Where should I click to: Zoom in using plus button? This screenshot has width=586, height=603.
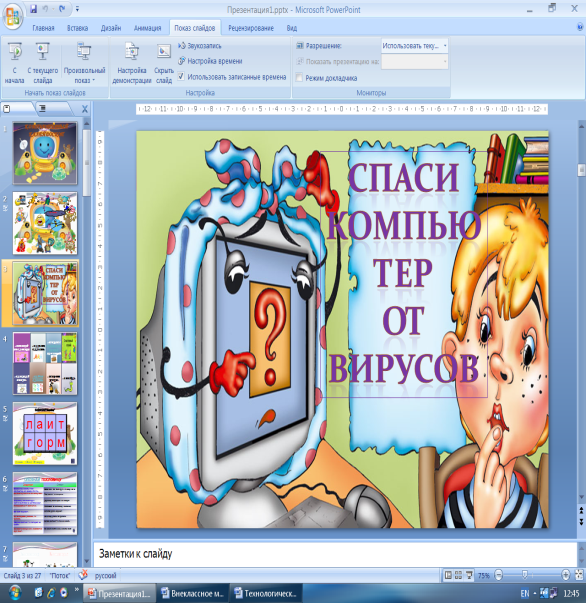(x=565, y=575)
